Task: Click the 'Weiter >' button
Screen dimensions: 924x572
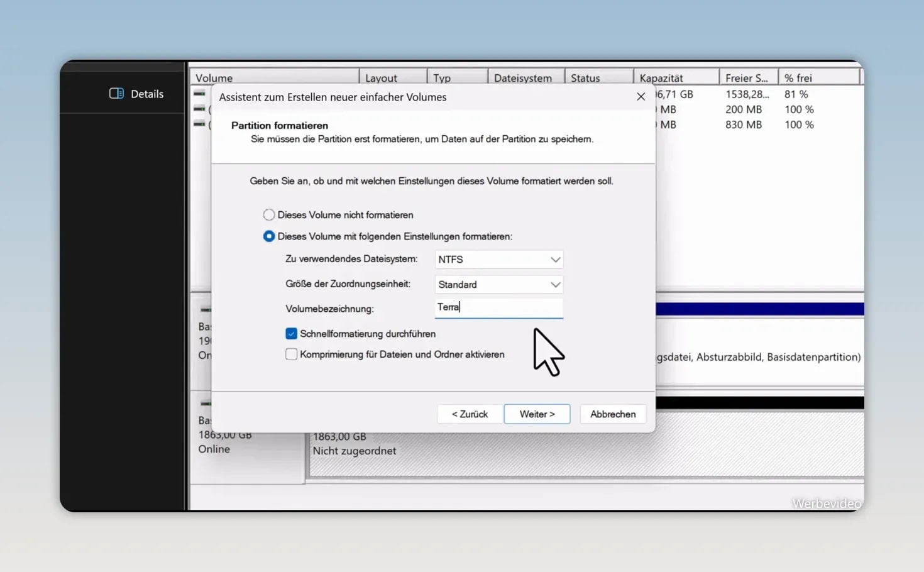Action: point(537,414)
